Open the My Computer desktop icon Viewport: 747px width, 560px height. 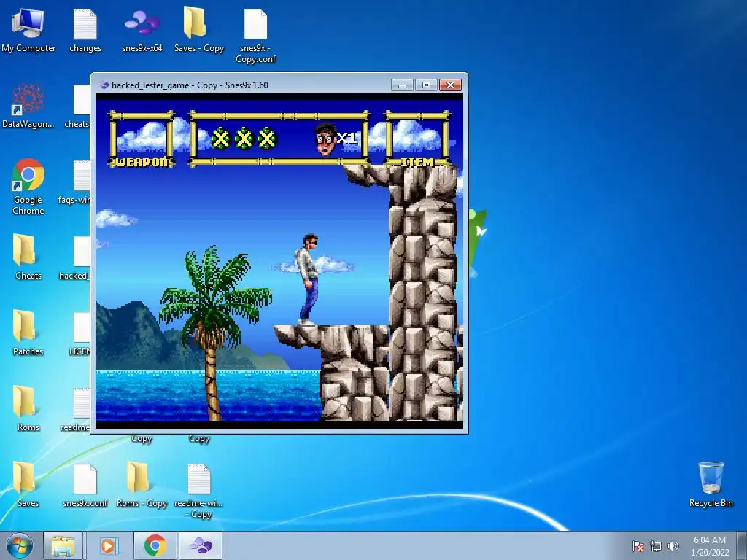pyautogui.click(x=28, y=29)
